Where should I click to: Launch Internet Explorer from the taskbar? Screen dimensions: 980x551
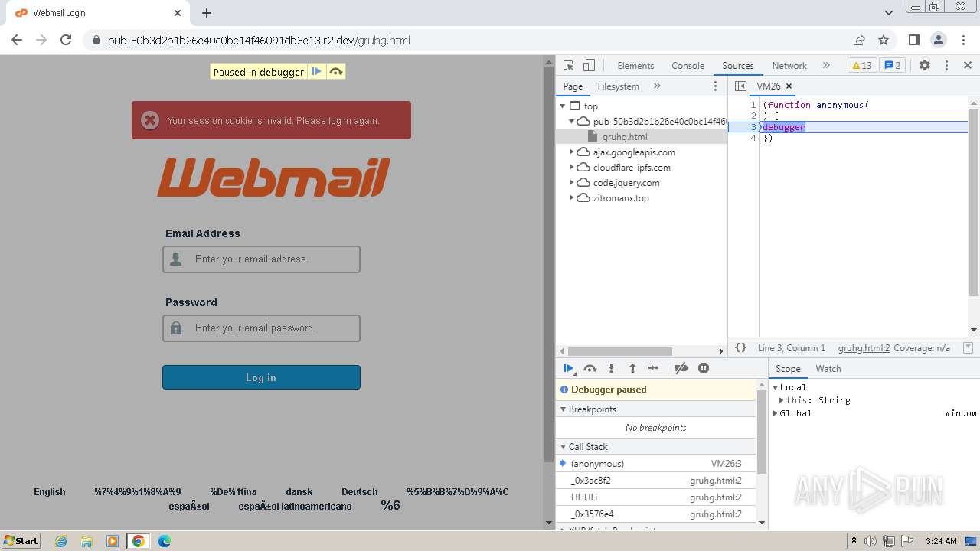point(60,541)
